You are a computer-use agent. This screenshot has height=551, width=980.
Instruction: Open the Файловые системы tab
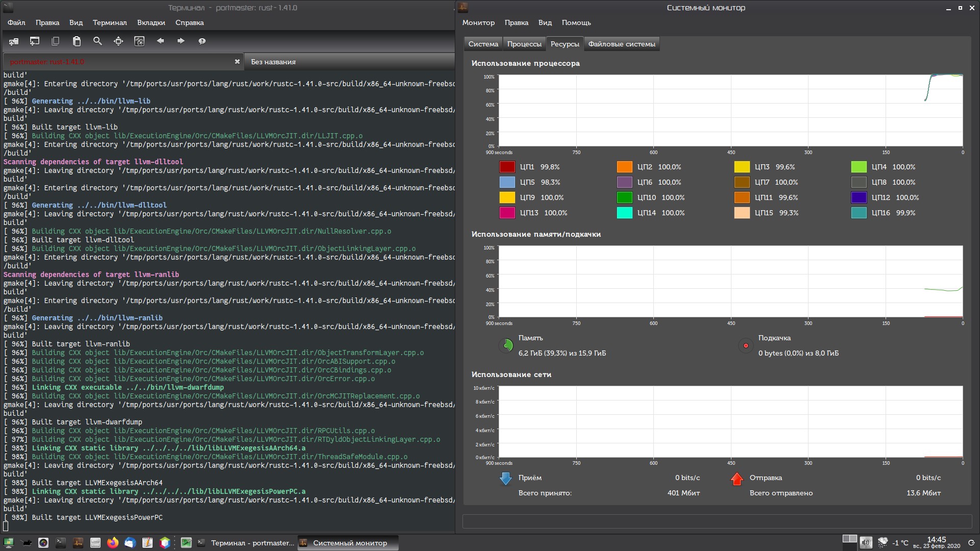pos(621,44)
